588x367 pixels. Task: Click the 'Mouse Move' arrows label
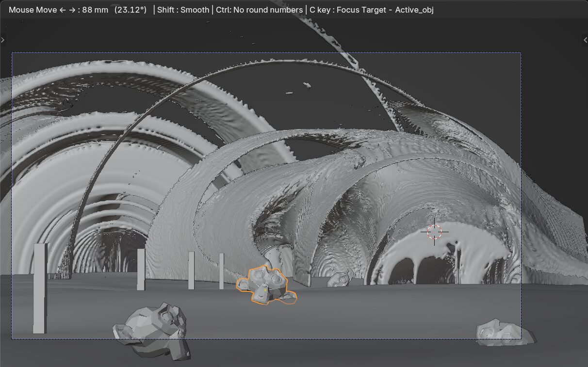41,10
